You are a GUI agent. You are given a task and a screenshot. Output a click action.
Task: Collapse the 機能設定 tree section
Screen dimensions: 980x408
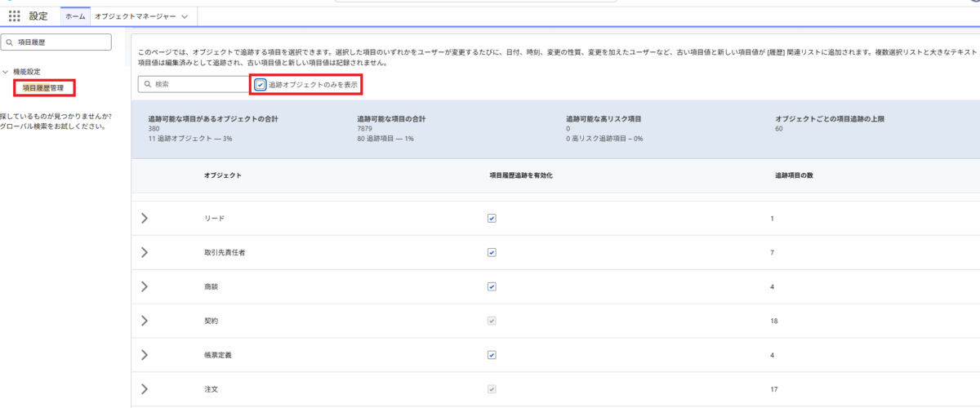point(6,72)
